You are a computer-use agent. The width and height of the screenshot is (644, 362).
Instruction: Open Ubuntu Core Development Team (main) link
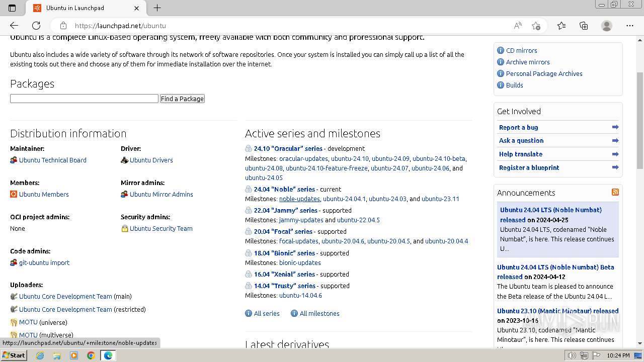(65, 296)
